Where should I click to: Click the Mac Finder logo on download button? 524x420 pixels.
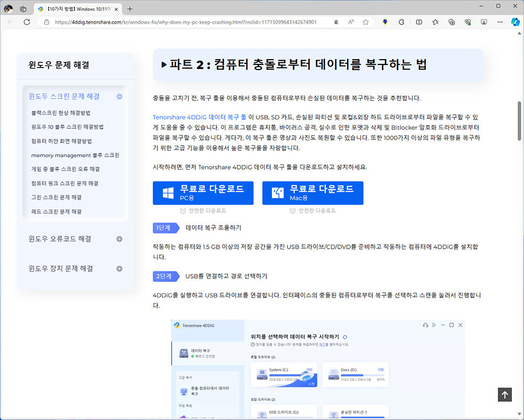tap(278, 193)
